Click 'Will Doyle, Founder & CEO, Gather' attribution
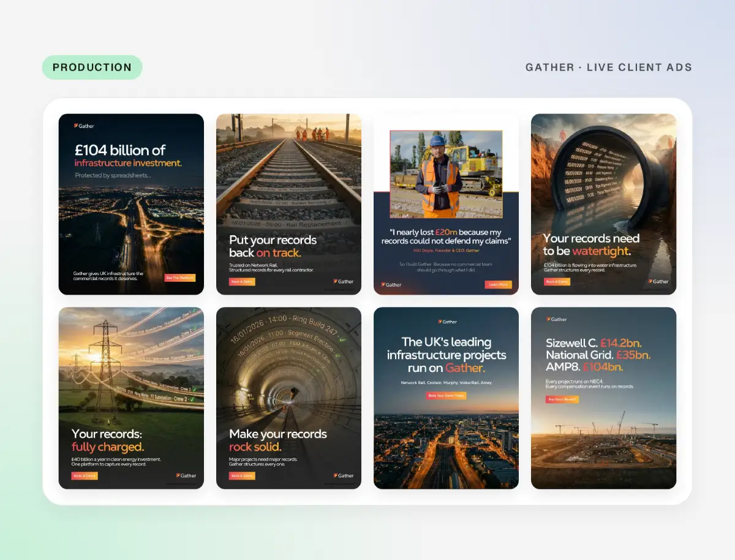 447,250
